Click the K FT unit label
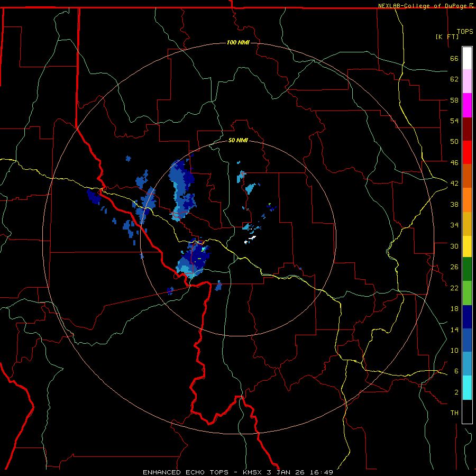The width and height of the screenshot is (476, 476). point(447,36)
